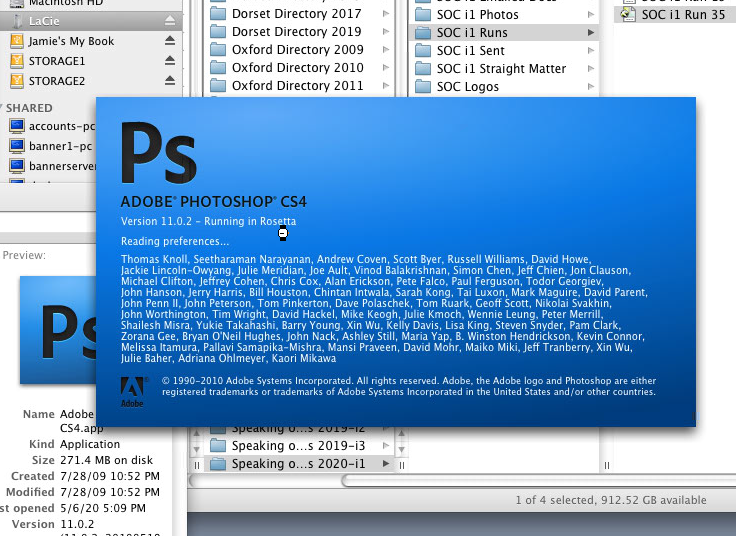Click the Speaking o...s 2019-i3 folder icon
The width and height of the screenshot is (736, 536).
tap(218, 445)
